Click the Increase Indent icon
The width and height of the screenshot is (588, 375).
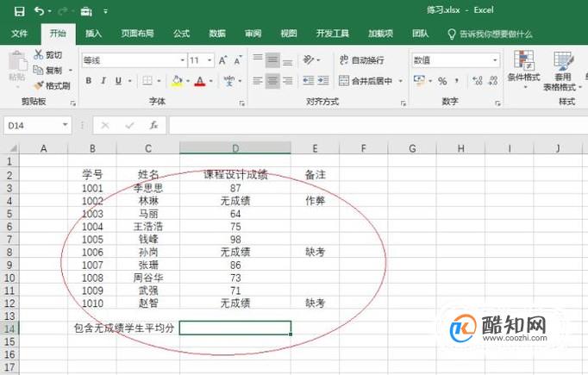[x=323, y=81]
